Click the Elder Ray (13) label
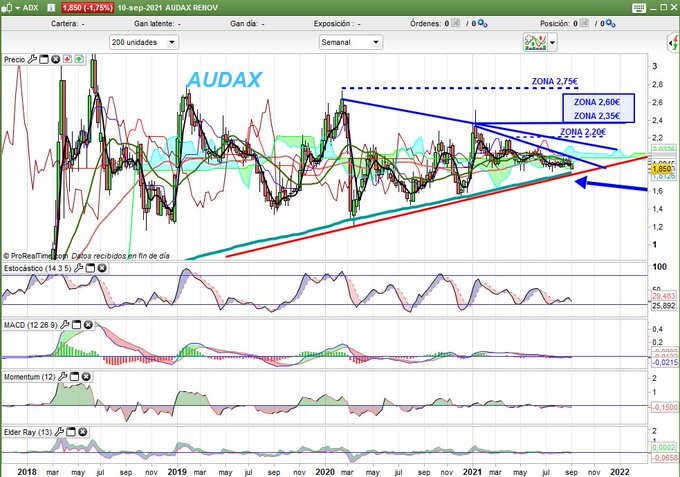The height and width of the screenshot is (477, 680). 28,432
